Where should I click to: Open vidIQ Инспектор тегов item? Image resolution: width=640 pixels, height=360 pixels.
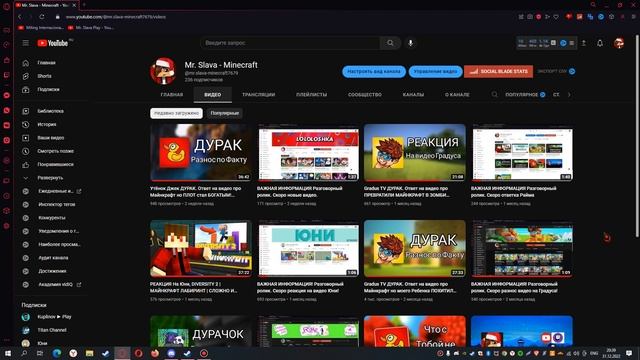pyautogui.click(x=57, y=204)
